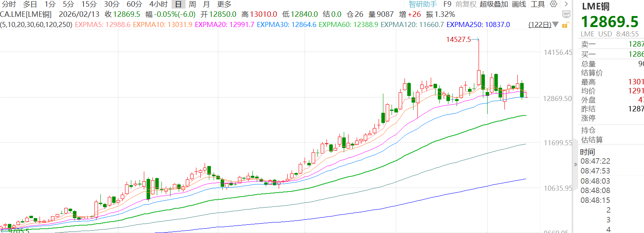Expand the side panel with the » handle

575,164
